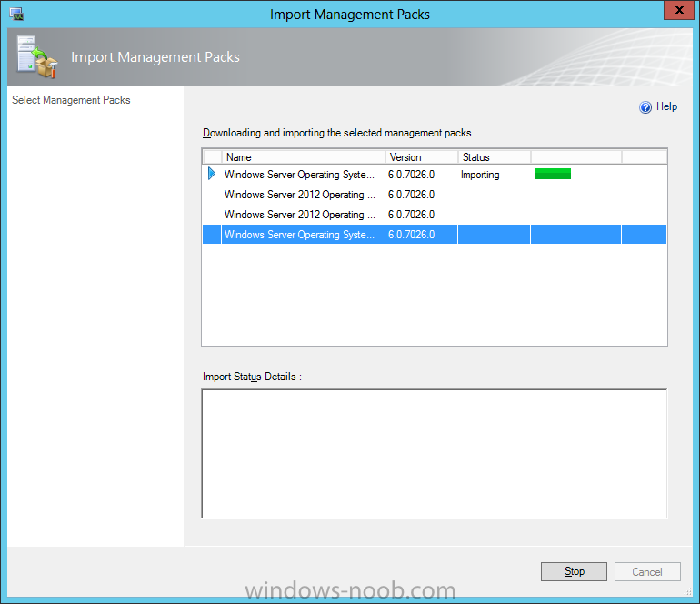700x604 pixels.
Task: Click the Cancel button
Action: 647,571
